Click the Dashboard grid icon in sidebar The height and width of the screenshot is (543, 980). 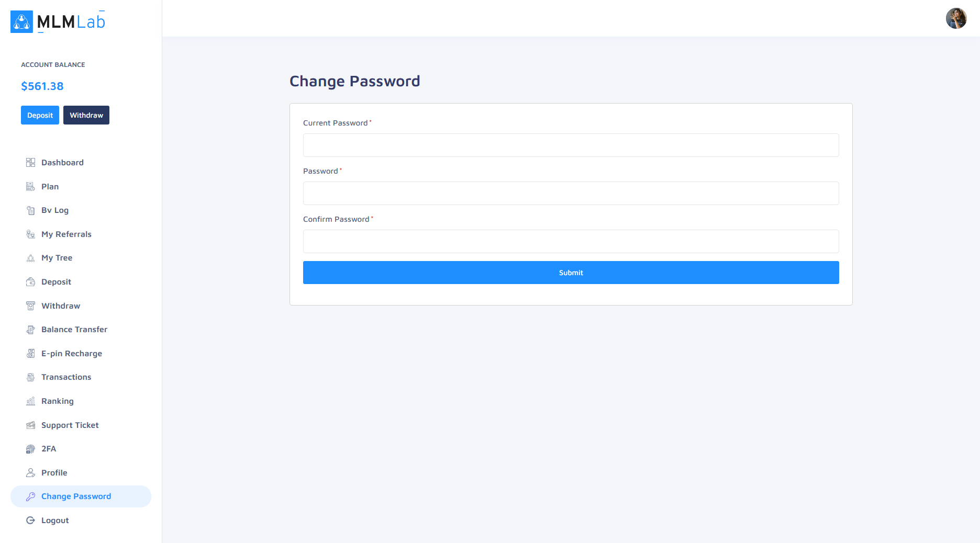click(30, 163)
